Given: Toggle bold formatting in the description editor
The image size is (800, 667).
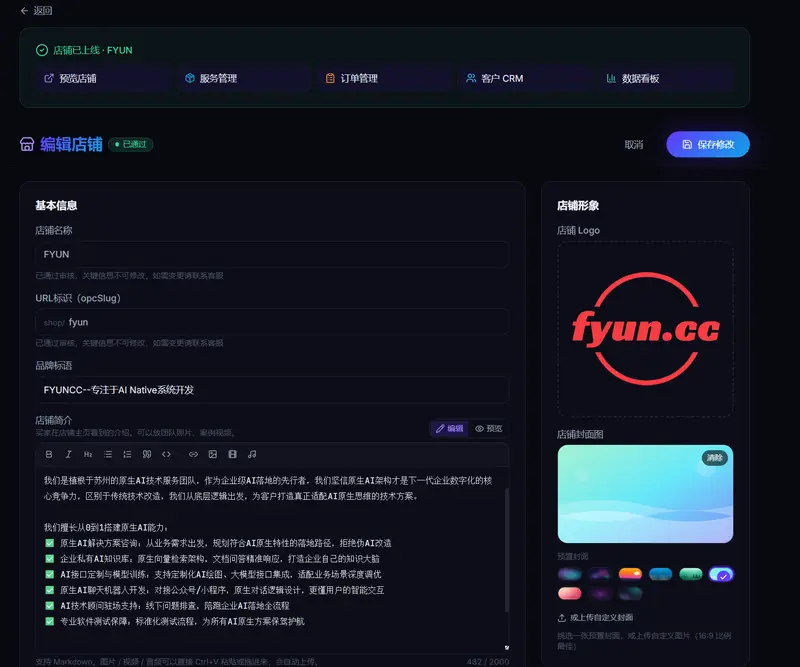Looking at the screenshot, I should tap(49, 454).
